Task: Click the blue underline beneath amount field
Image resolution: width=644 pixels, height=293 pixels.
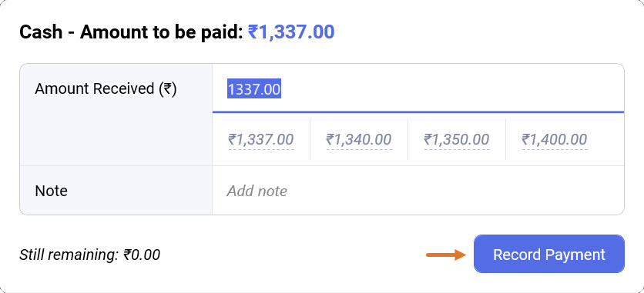Action: pos(418,112)
